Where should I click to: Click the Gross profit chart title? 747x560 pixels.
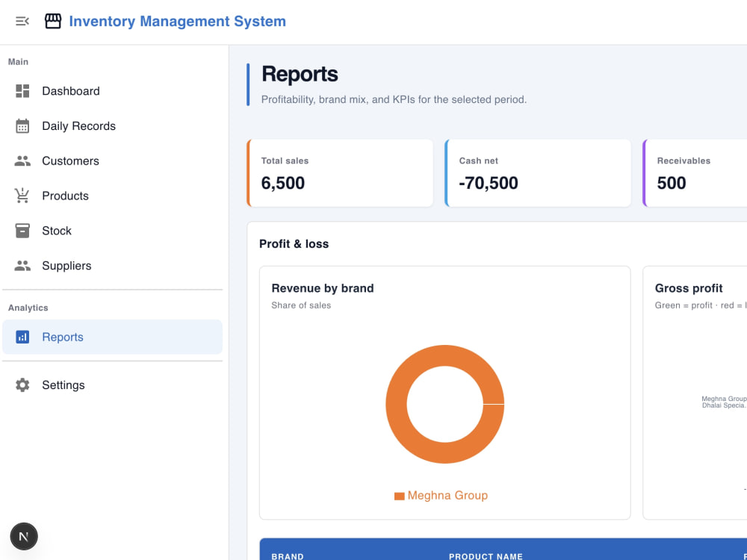coord(689,288)
